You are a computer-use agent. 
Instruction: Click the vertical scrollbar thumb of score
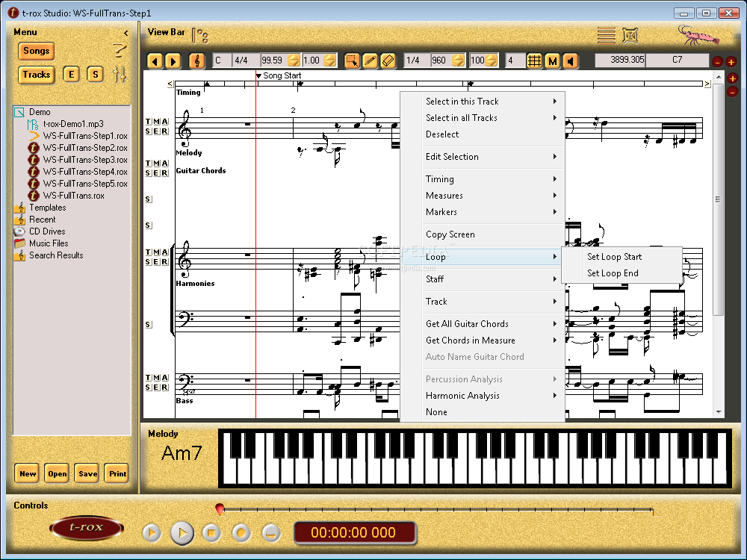[x=718, y=199]
